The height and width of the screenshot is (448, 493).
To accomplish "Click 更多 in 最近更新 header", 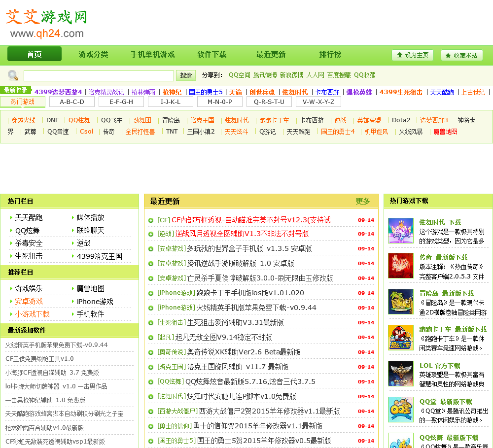I will coord(362,201).
